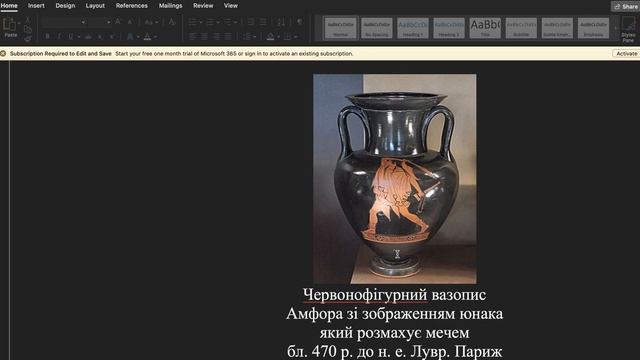Open the font size dropdown
This screenshot has width=640, height=360.
point(109,22)
